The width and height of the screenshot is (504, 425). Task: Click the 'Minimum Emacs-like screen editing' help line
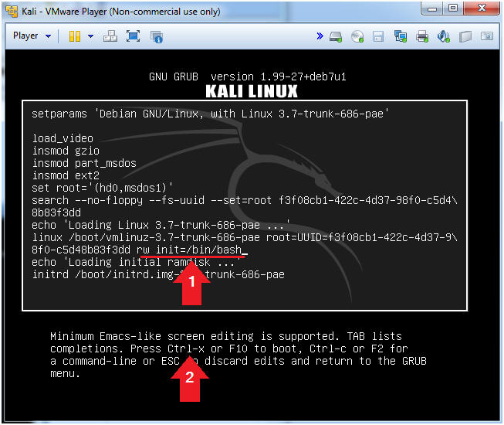click(226, 336)
